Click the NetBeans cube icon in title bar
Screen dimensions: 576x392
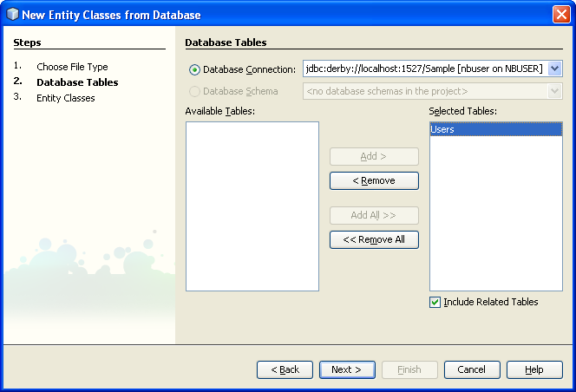click(12, 15)
